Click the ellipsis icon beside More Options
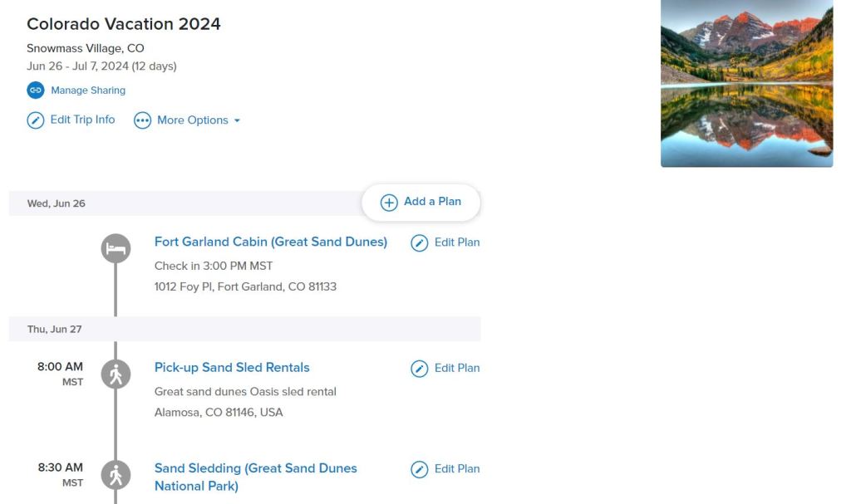851x504 pixels. [x=143, y=120]
